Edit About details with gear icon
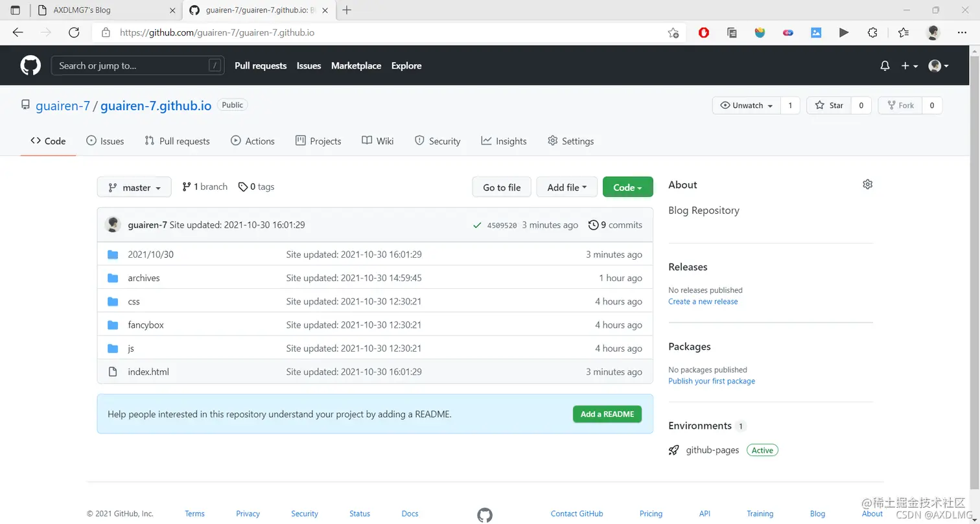The image size is (980, 524). (x=868, y=185)
